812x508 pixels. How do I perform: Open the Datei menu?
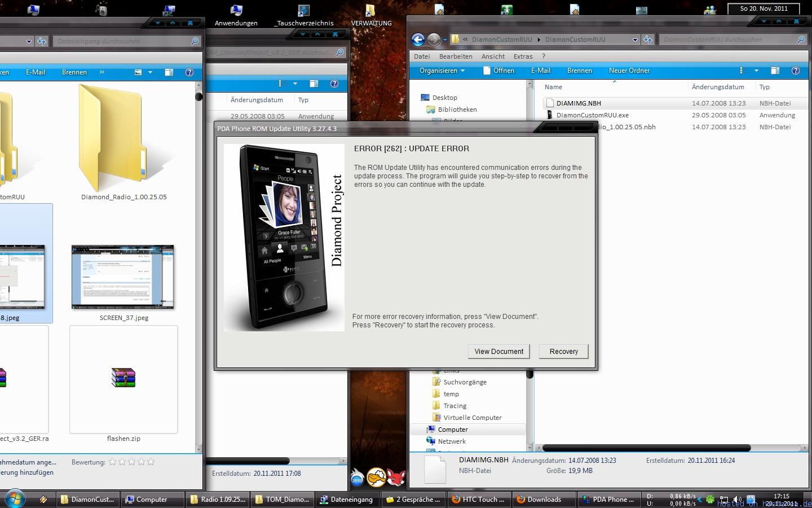pyautogui.click(x=422, y=56)
